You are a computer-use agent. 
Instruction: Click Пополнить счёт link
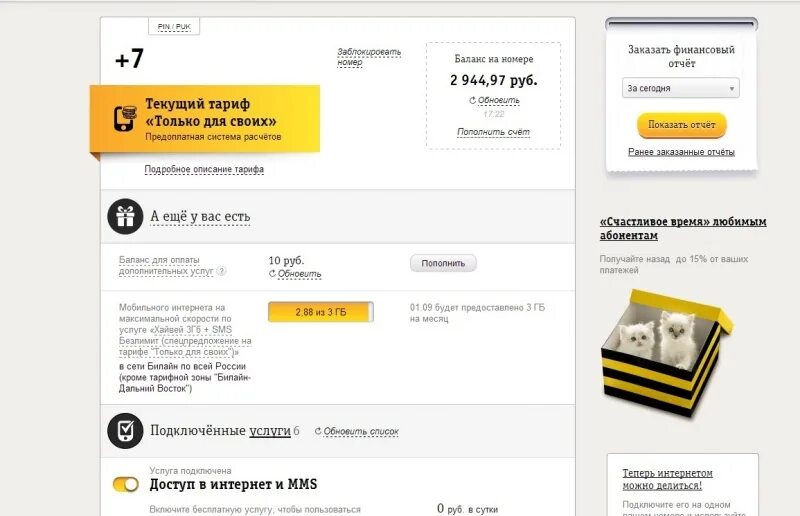pyautogui.click(x=493, y=132)
